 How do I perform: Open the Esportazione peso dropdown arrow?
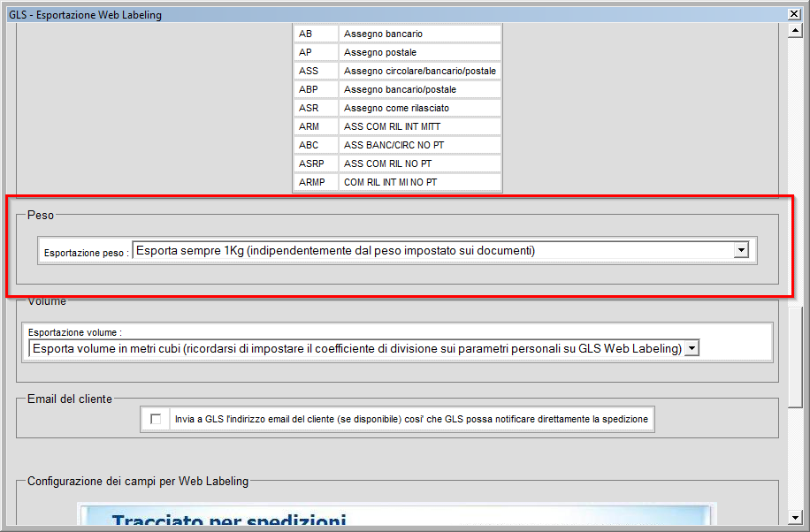(x=741, y=250)
